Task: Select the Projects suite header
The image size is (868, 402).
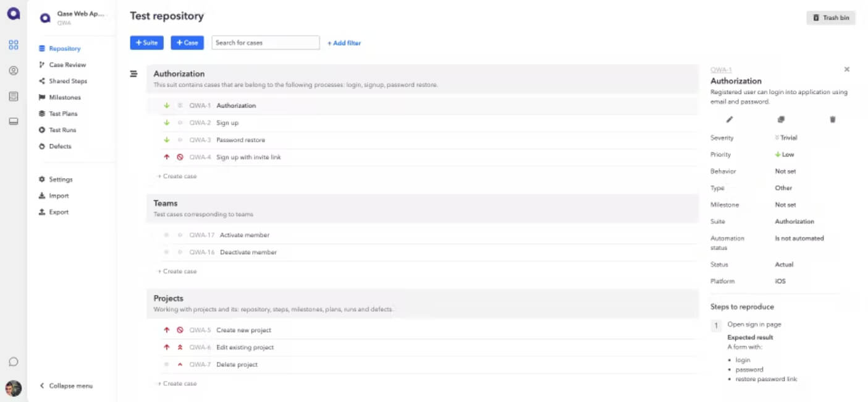Action: [423, 303]
